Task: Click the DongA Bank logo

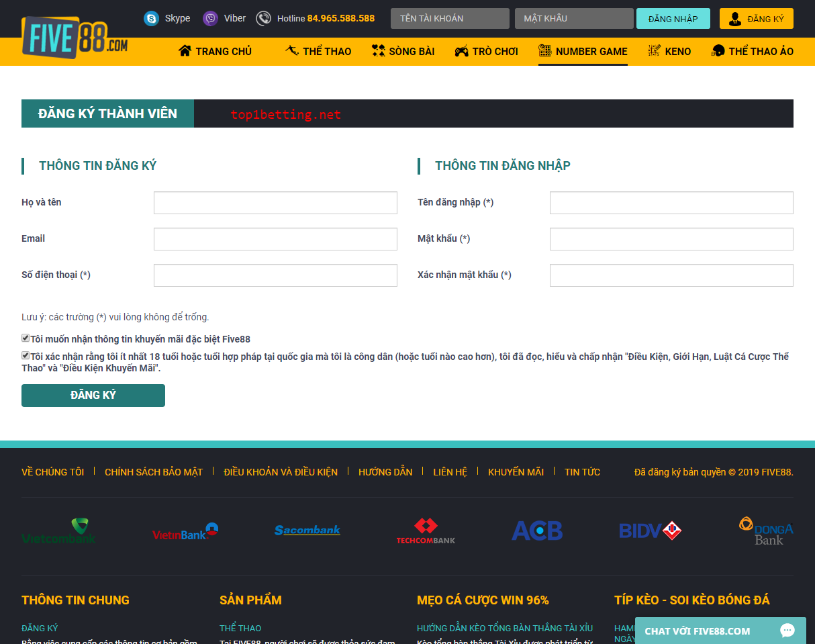Action: 766,531
